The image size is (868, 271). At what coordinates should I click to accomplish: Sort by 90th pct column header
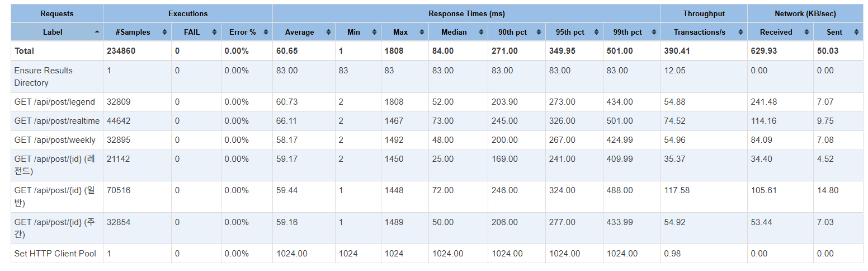point(517,32)
